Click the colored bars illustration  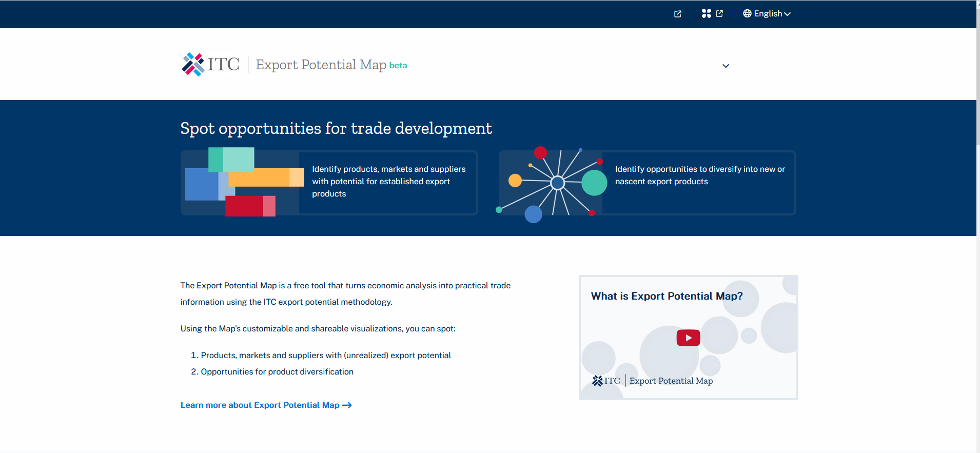244,182
